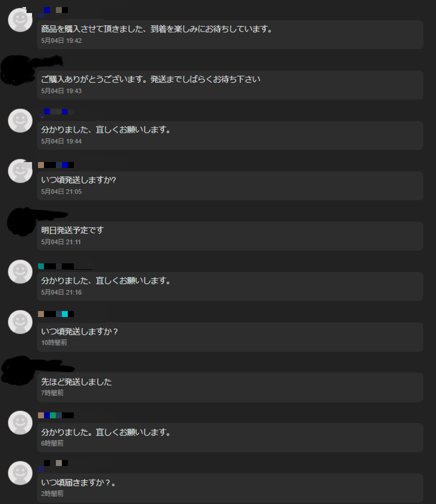This screenshot has width=436, height=504.
Task: Click message 明日発送予定です
Action: tap(230, 236)
